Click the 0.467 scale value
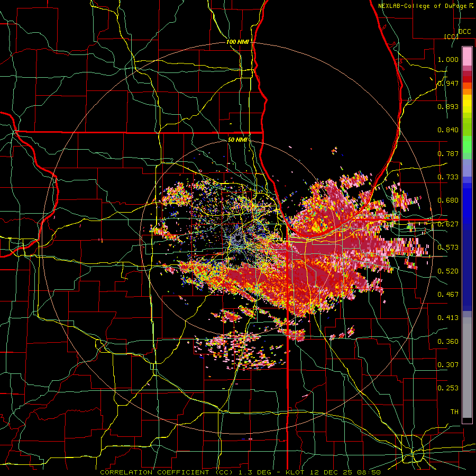476x476 pixels. (448, 294)
